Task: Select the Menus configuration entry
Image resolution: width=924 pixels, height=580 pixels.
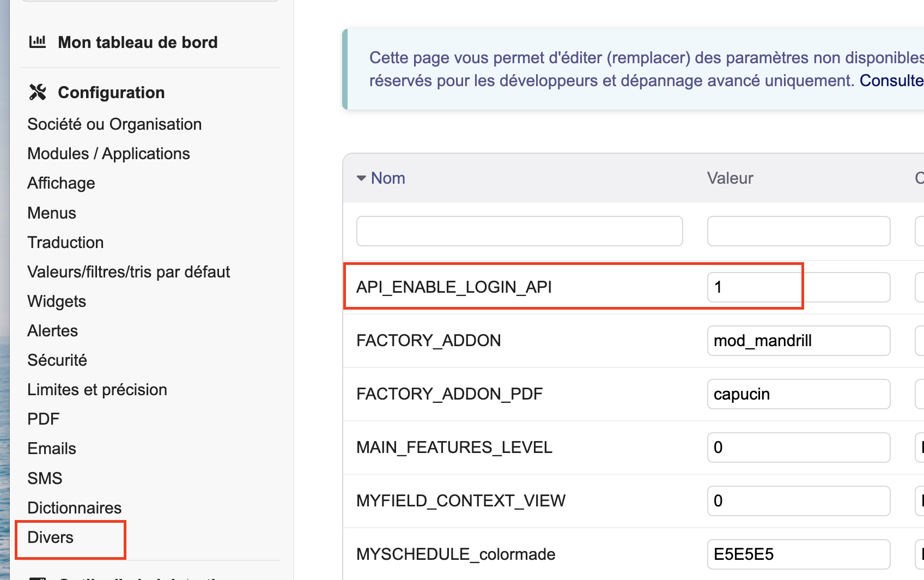Action: 52,213
